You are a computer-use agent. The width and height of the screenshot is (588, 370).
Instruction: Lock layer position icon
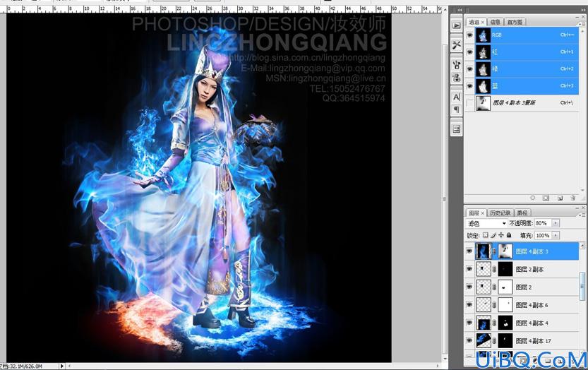point(501,235)
